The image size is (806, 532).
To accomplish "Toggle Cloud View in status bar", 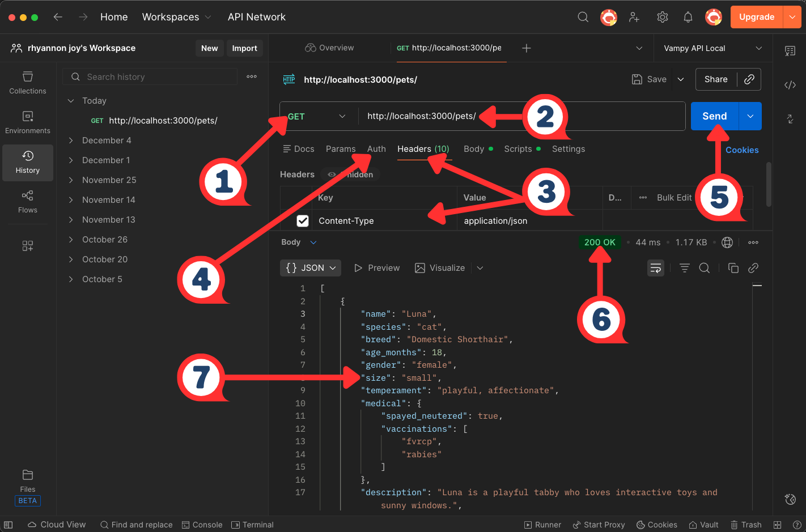I will click(x=56, y=525).
